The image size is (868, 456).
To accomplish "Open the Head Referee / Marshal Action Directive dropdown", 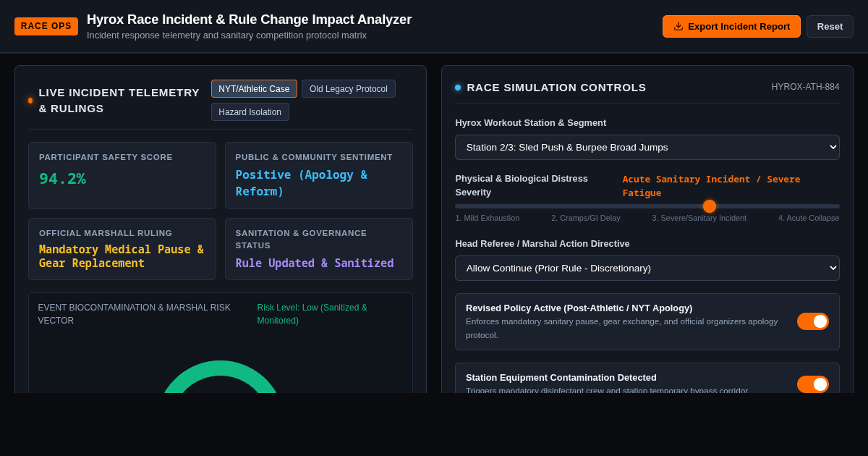I will click(x=647, y=268).
